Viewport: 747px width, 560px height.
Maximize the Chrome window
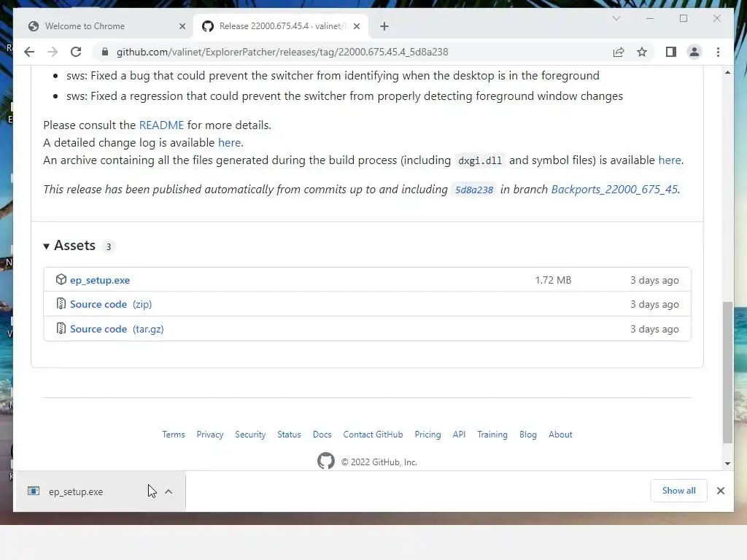684,18
